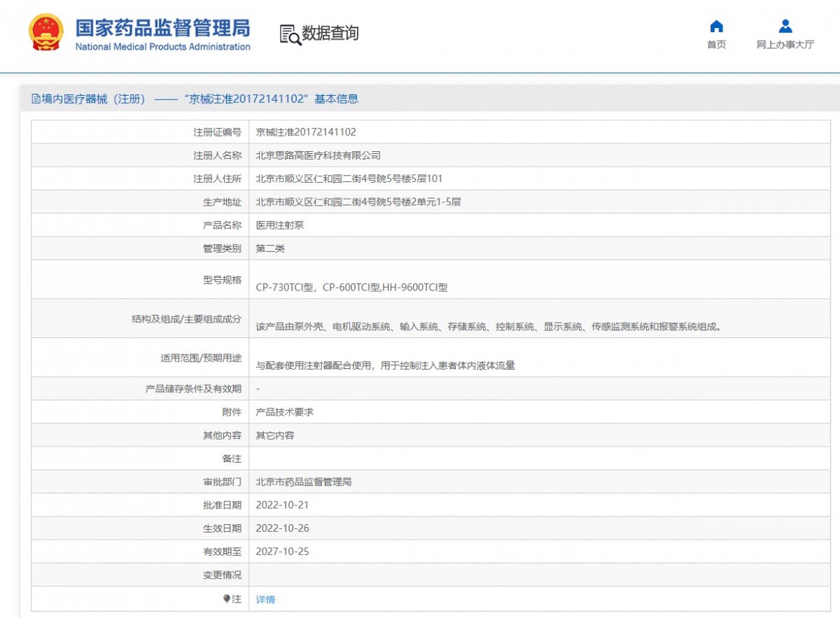Click the 网上办事大厅 label
Image resolution: width=840 pixels, height=618 pixels.
(x=785, y=45)
